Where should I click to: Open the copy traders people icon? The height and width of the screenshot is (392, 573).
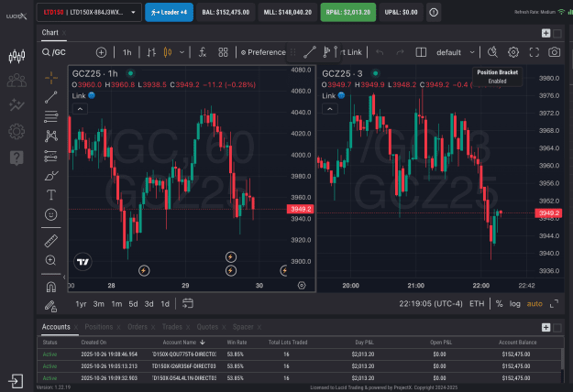coord(17,81)
